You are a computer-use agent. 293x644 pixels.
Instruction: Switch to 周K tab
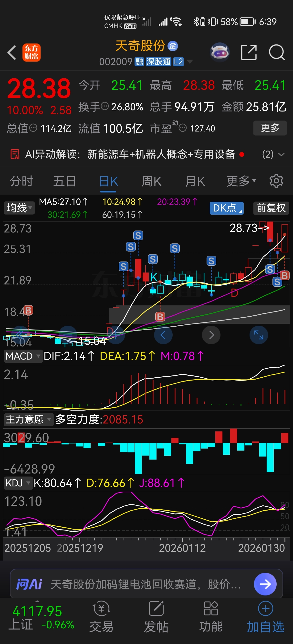(152, 181)
